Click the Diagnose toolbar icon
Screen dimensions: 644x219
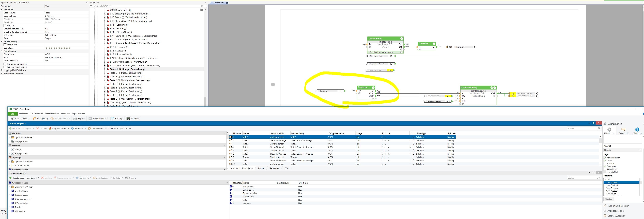click(128, 119)
